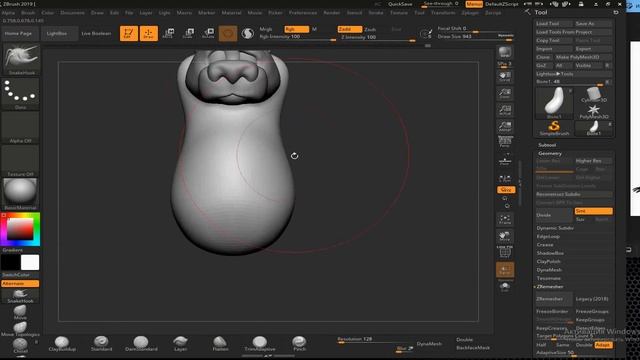Viewport: 640px width, 360px height.
Task: Toggle the Smt button in Geometry
Action: tap(593, 211)
